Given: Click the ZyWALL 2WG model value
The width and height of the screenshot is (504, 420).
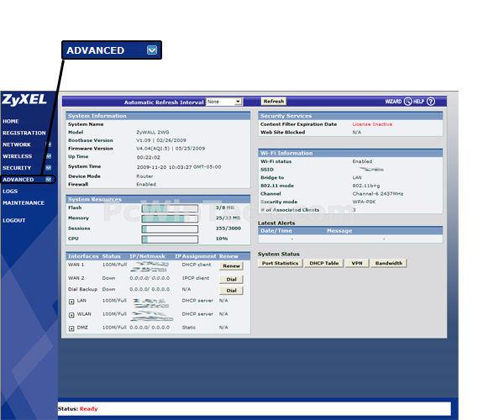Looking at the screenshot, I should 152,133.
